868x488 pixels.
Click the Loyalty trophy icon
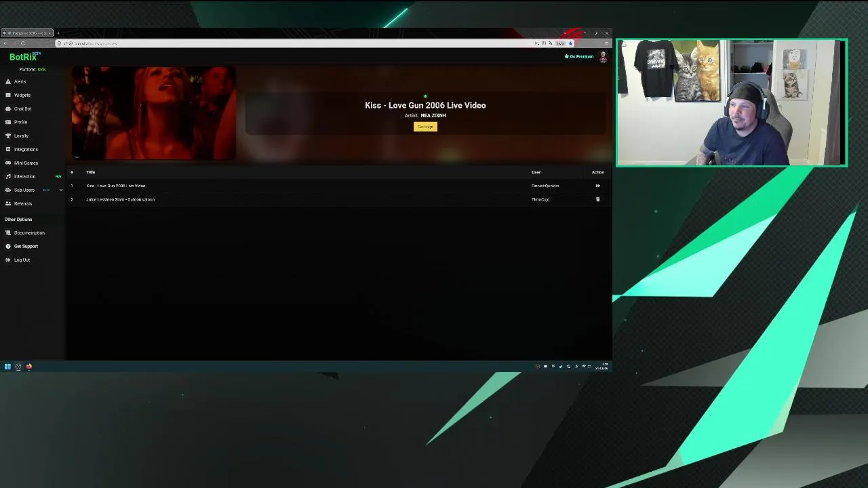point(8,136)
